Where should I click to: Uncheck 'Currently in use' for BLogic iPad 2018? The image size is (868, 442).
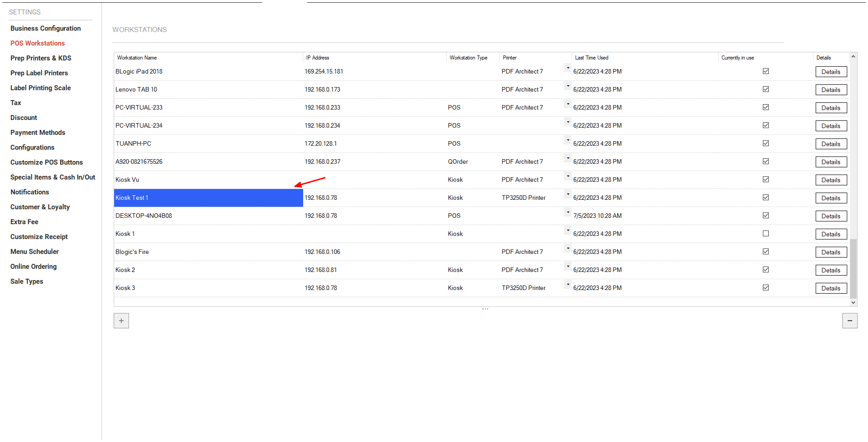(x=766, y=71)
